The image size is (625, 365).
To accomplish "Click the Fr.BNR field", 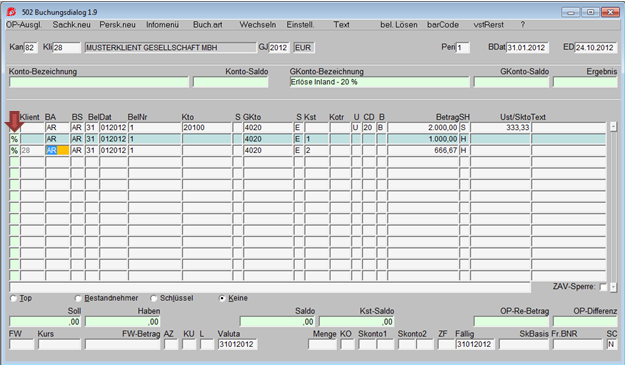I will click(578, 345).
